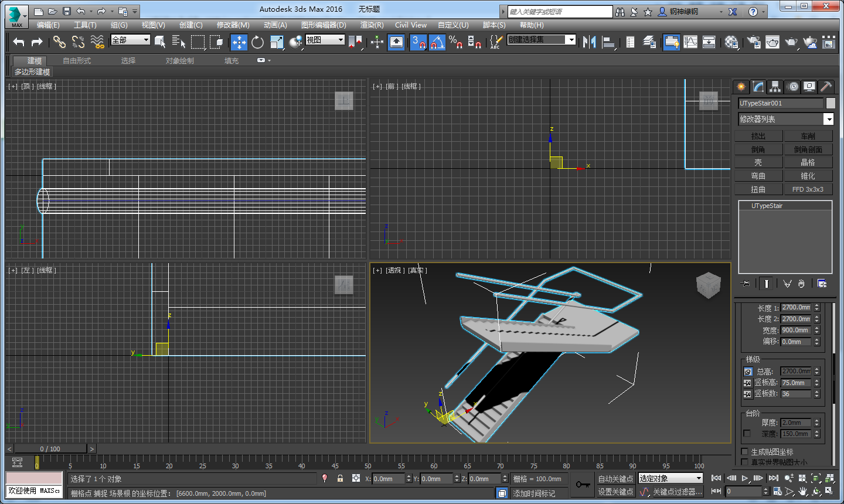Enable 生成贴图坐标 checkbox
Screen dimensions: 844x504
coord(745,452)
